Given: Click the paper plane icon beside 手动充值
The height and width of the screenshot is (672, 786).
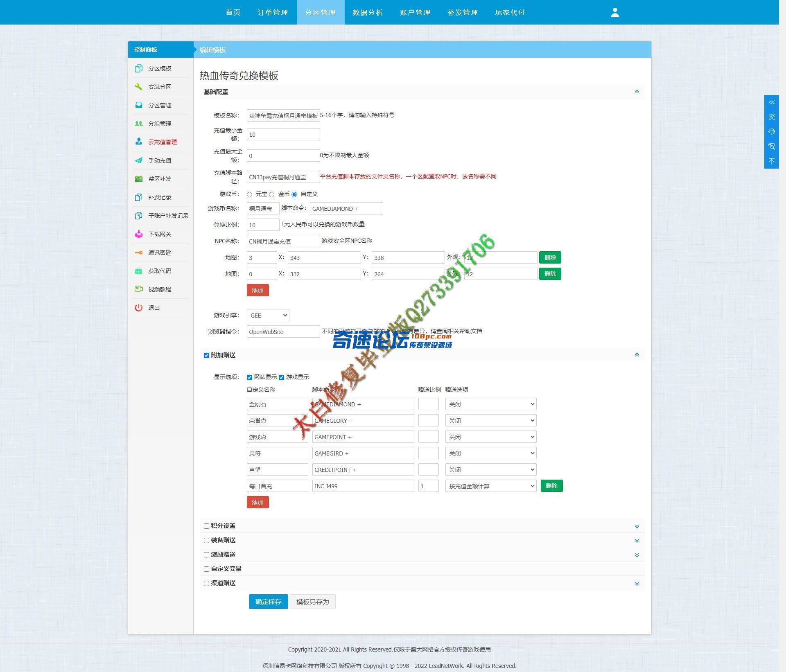Looking at the screenshot, I should click(x=139, y=160).
